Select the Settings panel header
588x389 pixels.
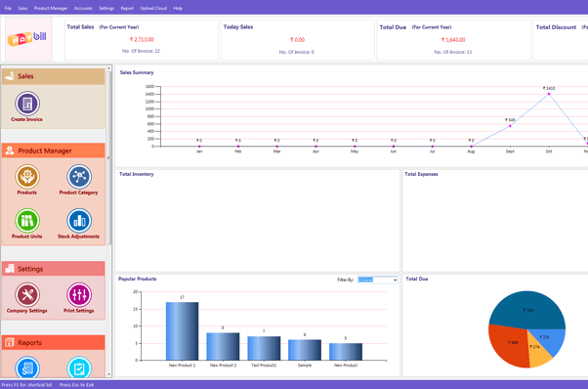coord(54,269)
